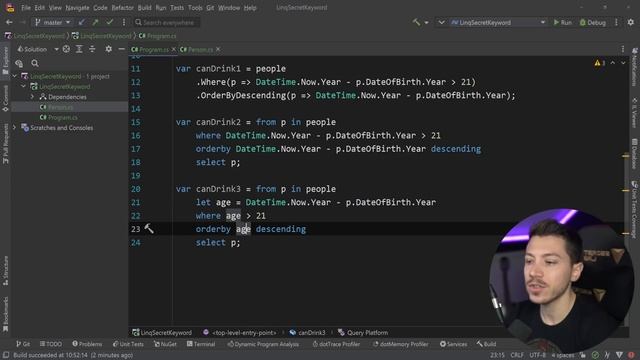This screenshot has width=640, height=360.
Task: Click the Collapse All icon in Explorer
Action: pyautogui.click(x=92, y=49)
